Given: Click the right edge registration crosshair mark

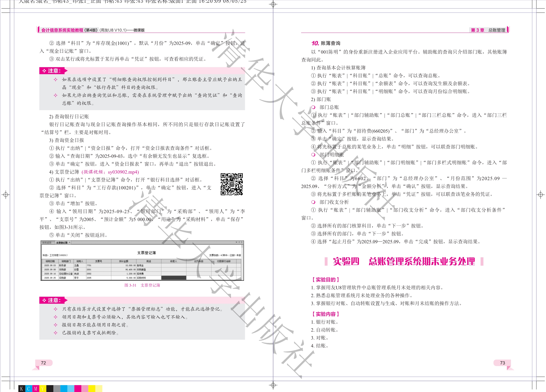Looking at the screenshot, I should pyautogui.click(x=541, y=194).
